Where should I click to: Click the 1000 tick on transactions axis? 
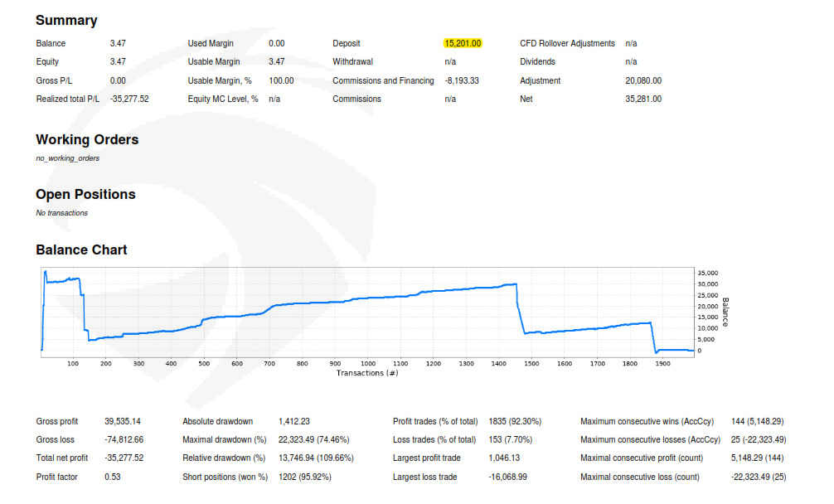pos(368,364)
